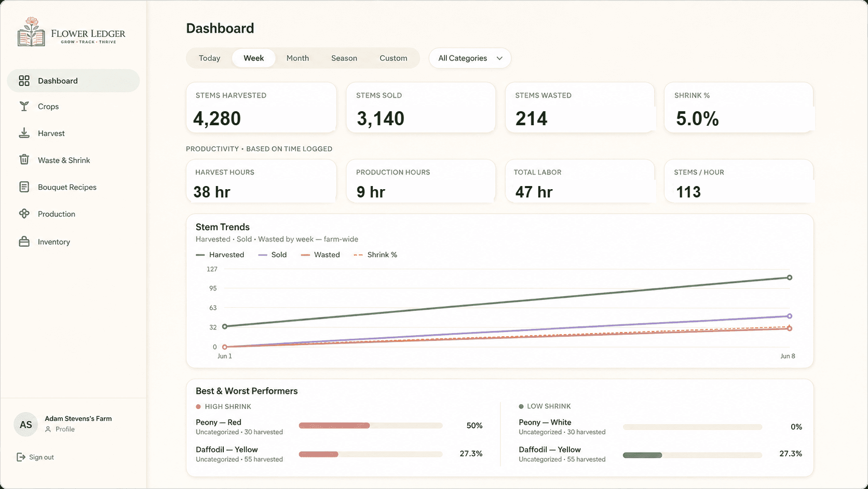Open the Stems Sold card
The height and width of the screenshot is (489, 868).
[x=421, y=108]
